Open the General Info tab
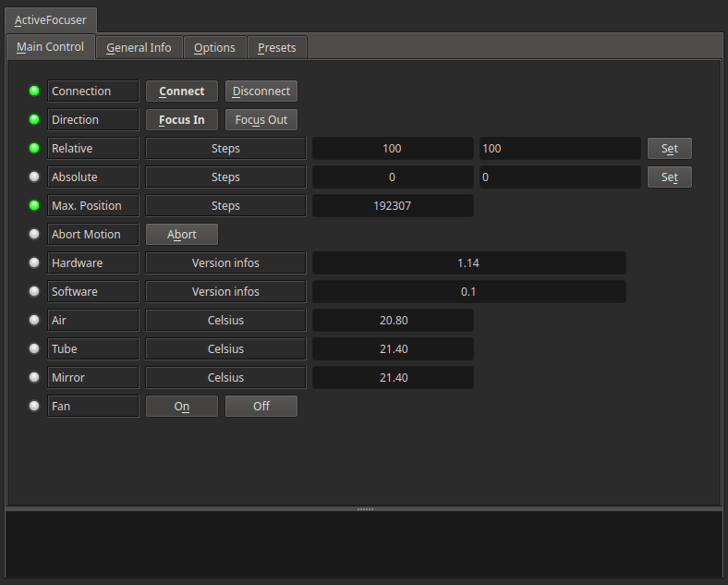 tap(139, 47)
